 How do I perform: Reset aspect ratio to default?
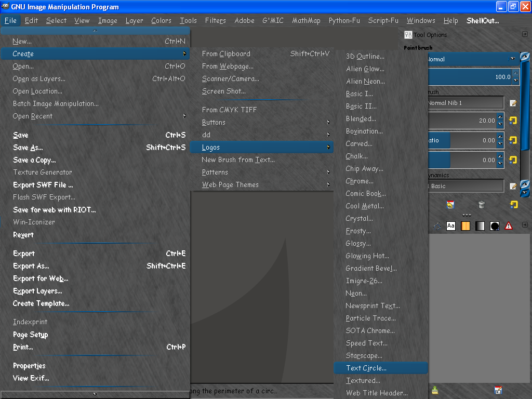(513, 140)
